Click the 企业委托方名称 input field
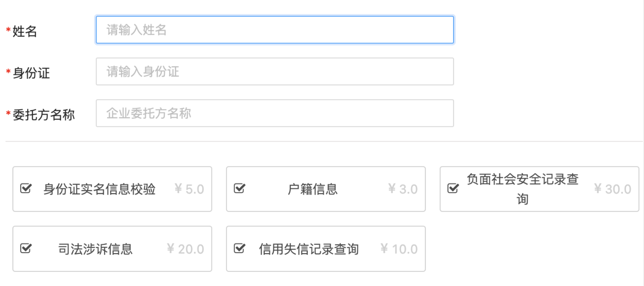The image size is (644, 286). (274, 113)
